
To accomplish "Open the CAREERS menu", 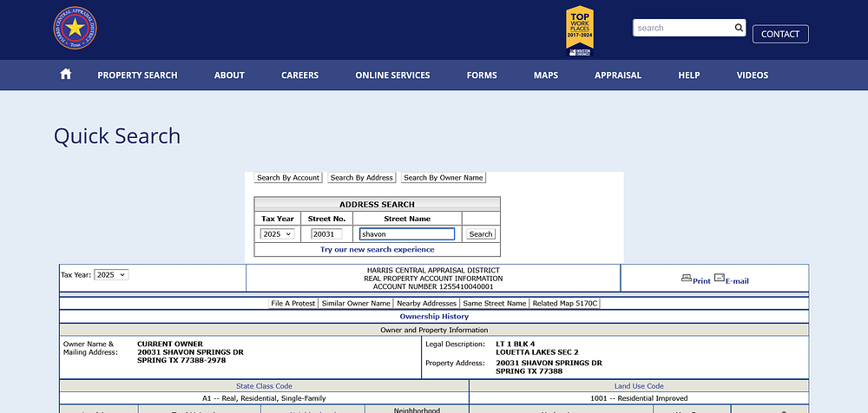I will pos(299,75).
